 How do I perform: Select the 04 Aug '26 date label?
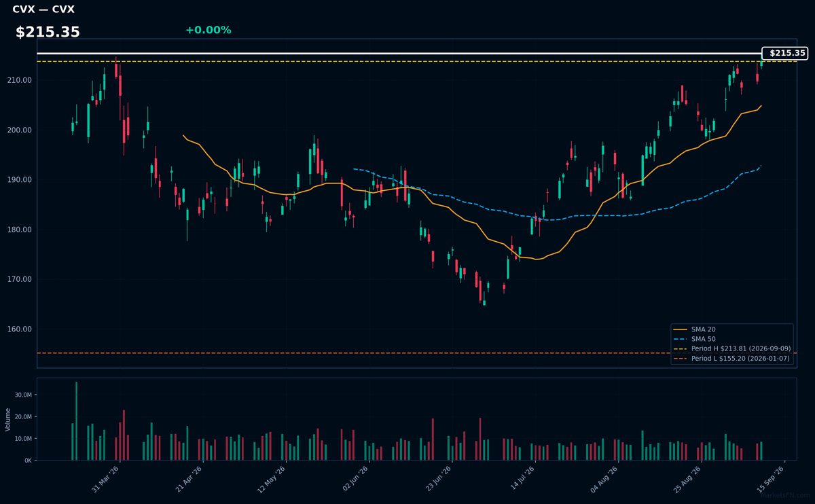point(603,479)
